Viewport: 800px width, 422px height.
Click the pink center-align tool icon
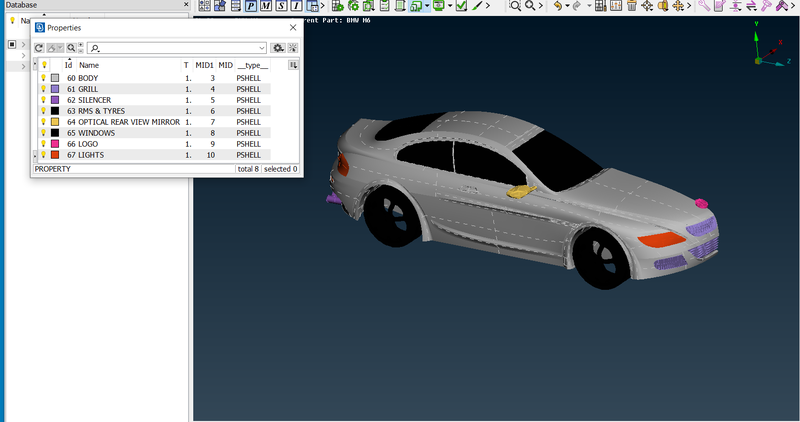coord(735,6)
